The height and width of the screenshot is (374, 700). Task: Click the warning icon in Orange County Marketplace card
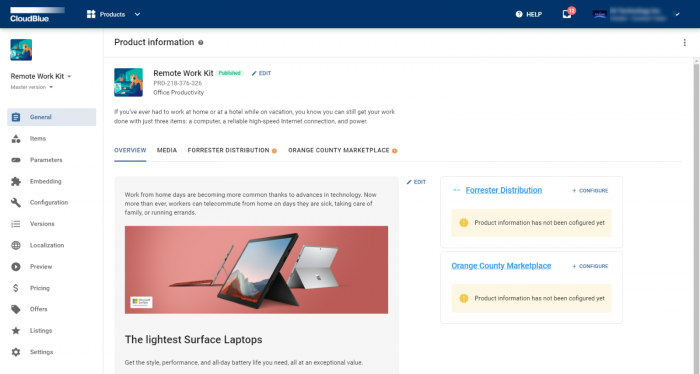[x=464, y=298]
